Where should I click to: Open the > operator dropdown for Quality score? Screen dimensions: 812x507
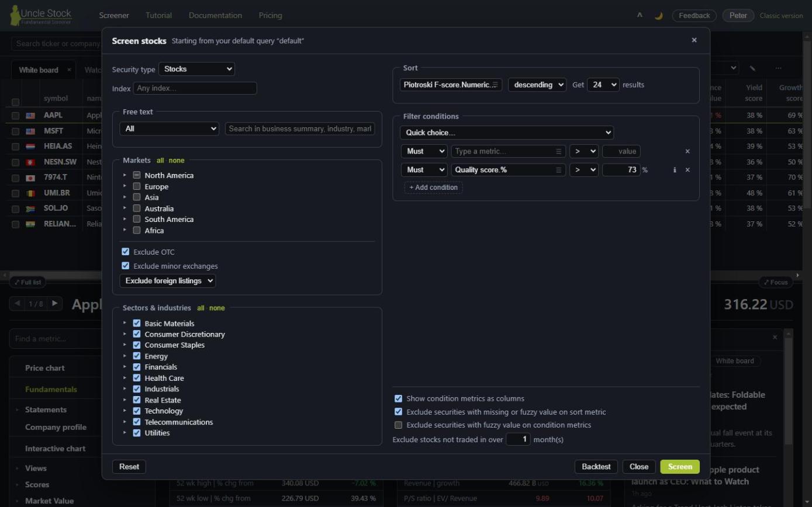click(584, 170)
